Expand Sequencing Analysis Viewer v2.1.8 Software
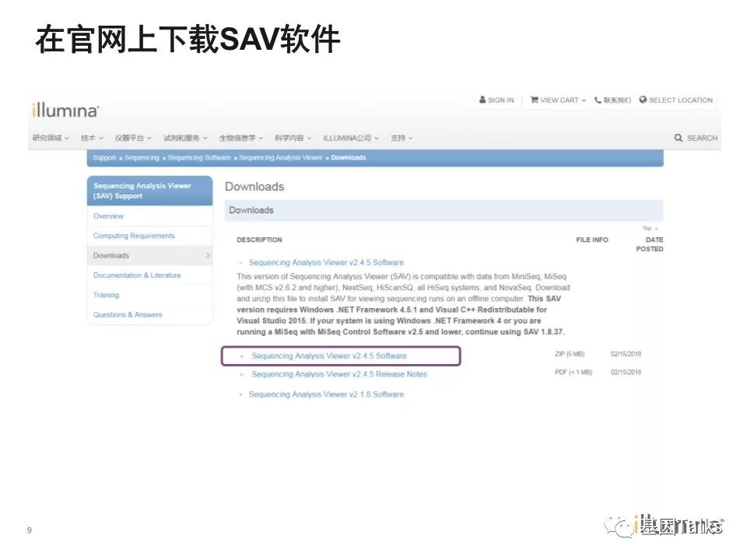Screen dimensions: 747x560 pos(325,394)
